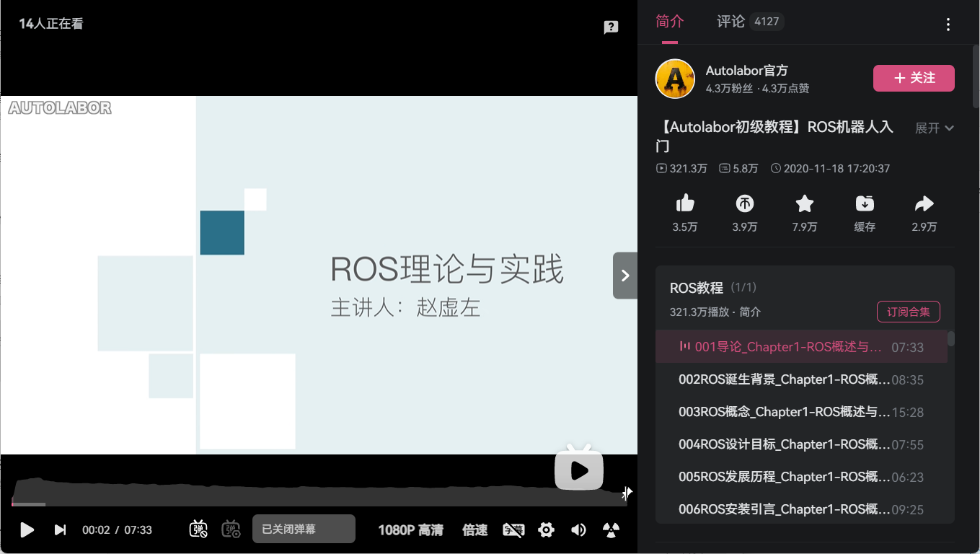Toggle the danmaku display switch
Viewport: 980px width, 554px height.
tap(199, 529)
